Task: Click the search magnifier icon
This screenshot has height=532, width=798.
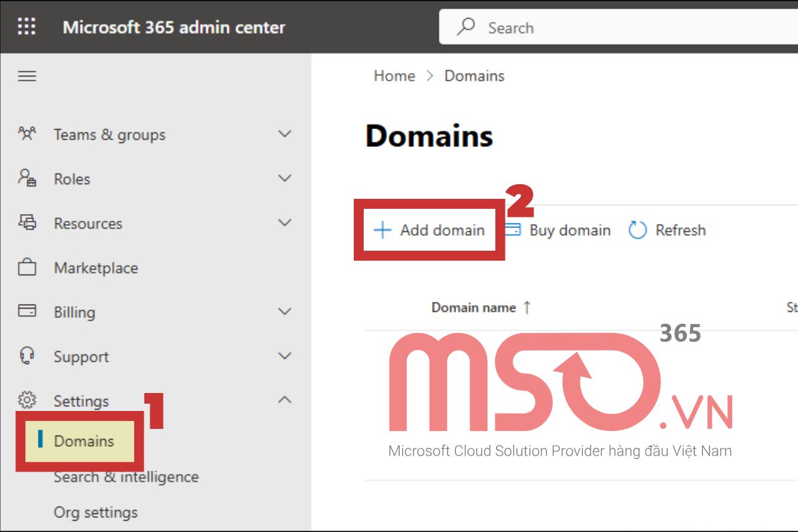Action: [x=467, y=27]
